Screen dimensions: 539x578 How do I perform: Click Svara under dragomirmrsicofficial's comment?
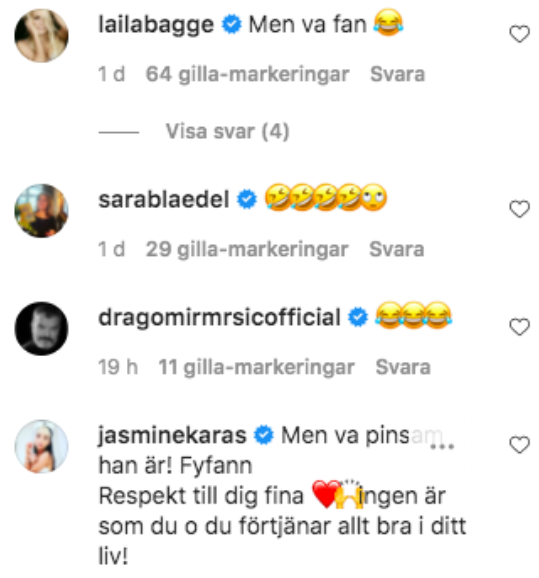point(403,367)
